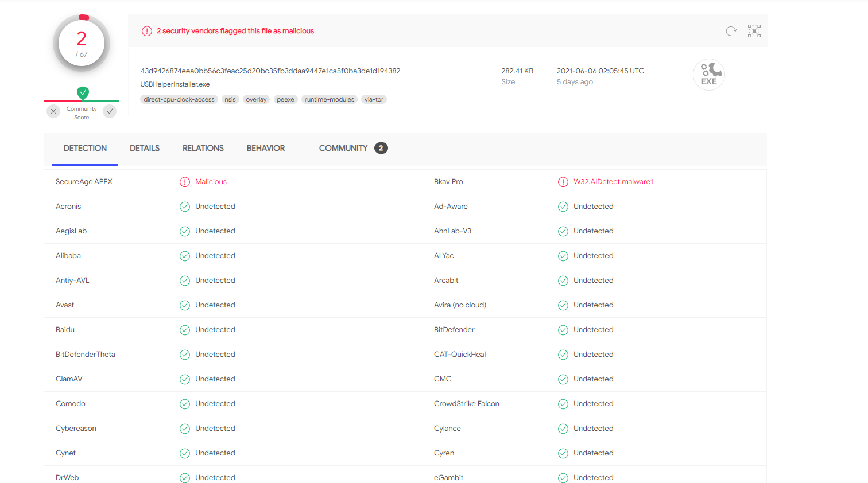Click the 2/67 detection score gauge
The image size is (868, 483).
coord(82,42)
